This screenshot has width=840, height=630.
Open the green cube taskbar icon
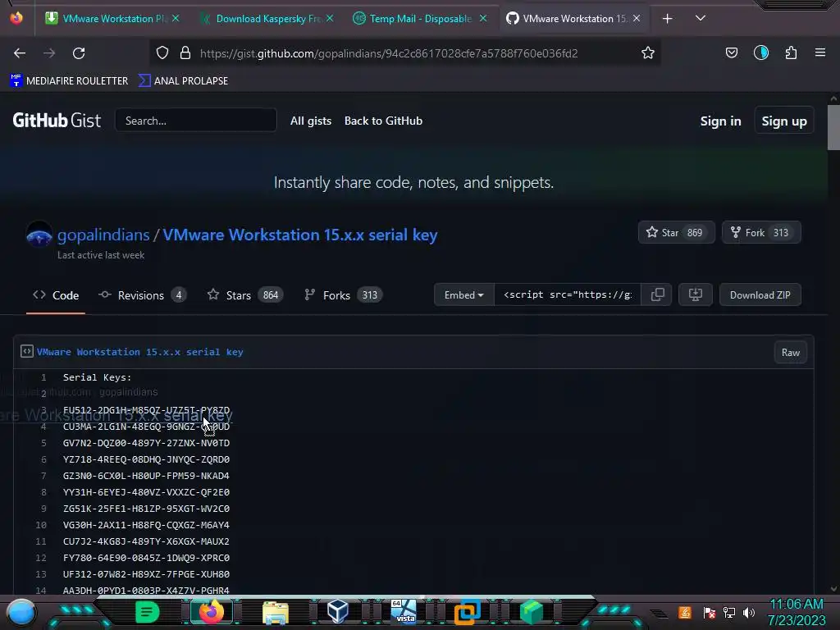(x=532, y=612)
